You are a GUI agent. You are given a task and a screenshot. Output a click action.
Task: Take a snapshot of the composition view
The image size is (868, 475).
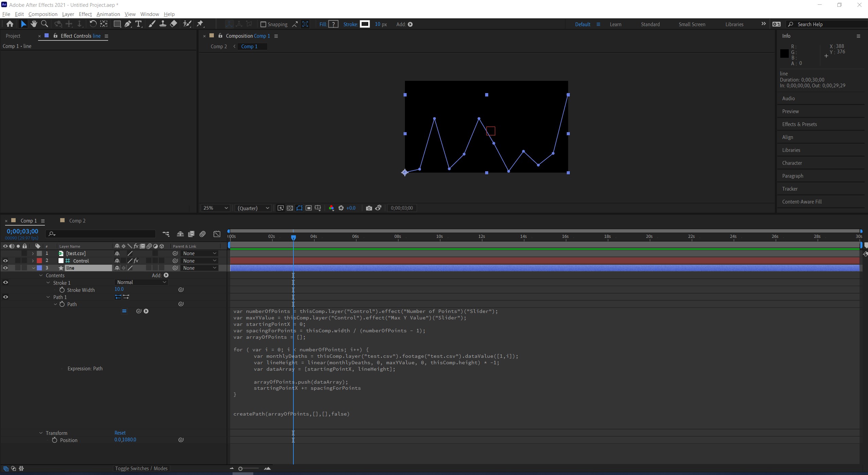(x=369, y=208)
